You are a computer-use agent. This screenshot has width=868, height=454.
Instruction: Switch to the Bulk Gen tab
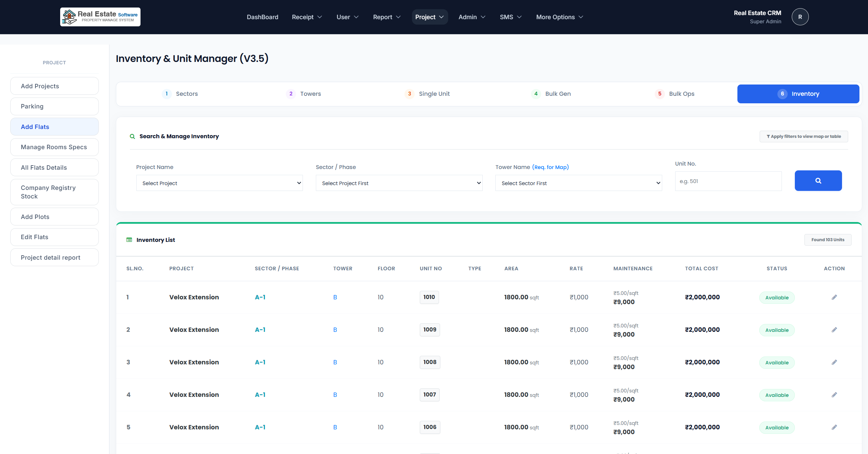(551, 94)
